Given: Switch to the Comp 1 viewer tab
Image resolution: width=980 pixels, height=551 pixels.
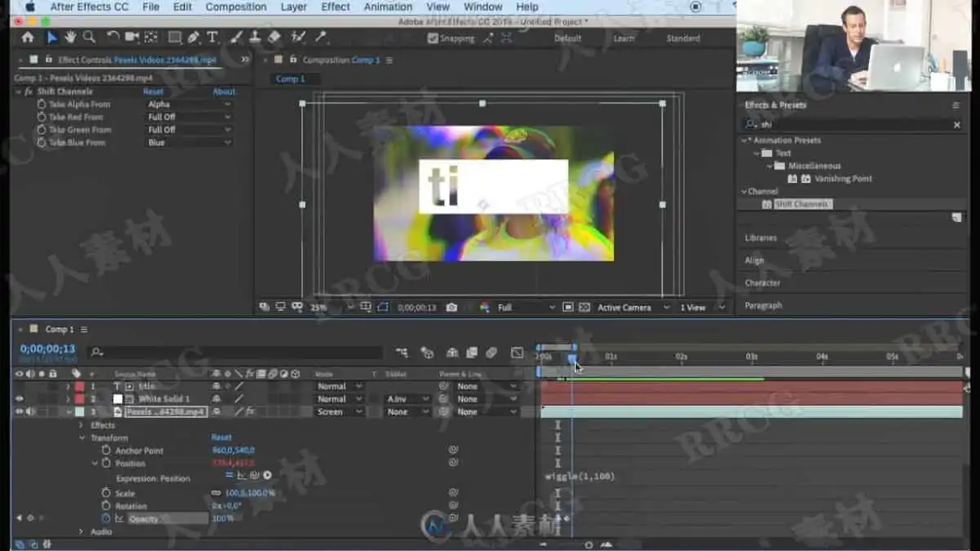Looking at the screenshot, I should click(291, 79).
